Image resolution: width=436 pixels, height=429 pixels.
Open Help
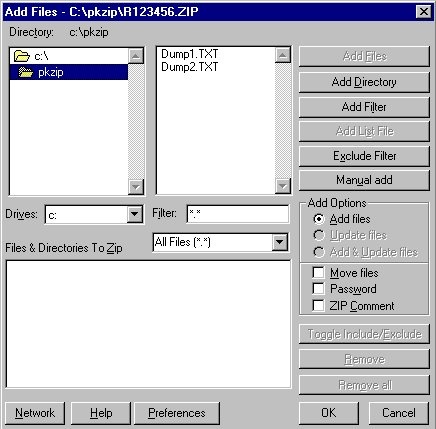tap(101, 413)
